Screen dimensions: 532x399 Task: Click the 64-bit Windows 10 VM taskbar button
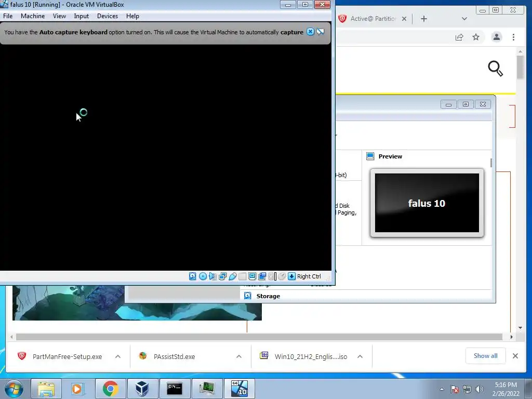coord(239,389)
